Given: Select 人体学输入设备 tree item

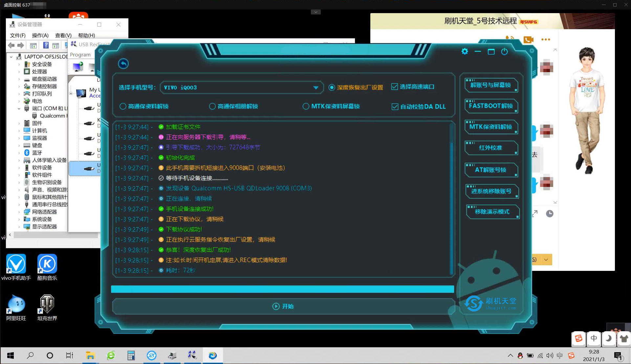Looking at the screenshot, I should pos(45,160).
